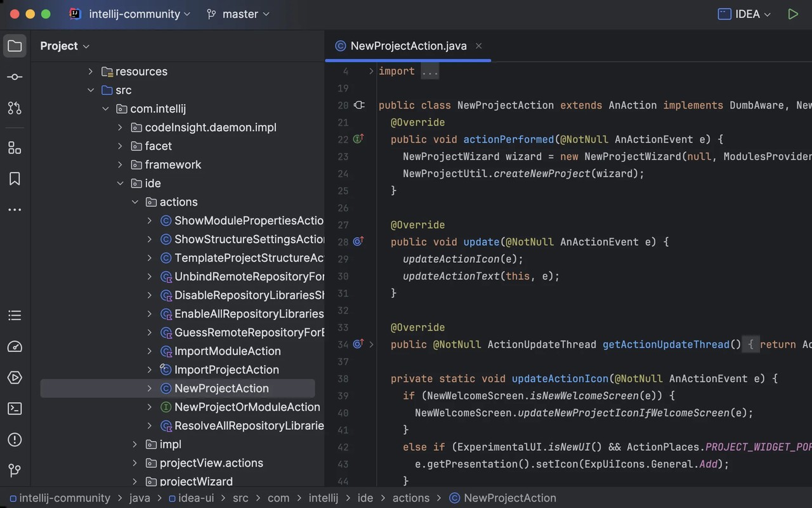
Task: Expand the projectView.actions package node
Action: [134, 463]
